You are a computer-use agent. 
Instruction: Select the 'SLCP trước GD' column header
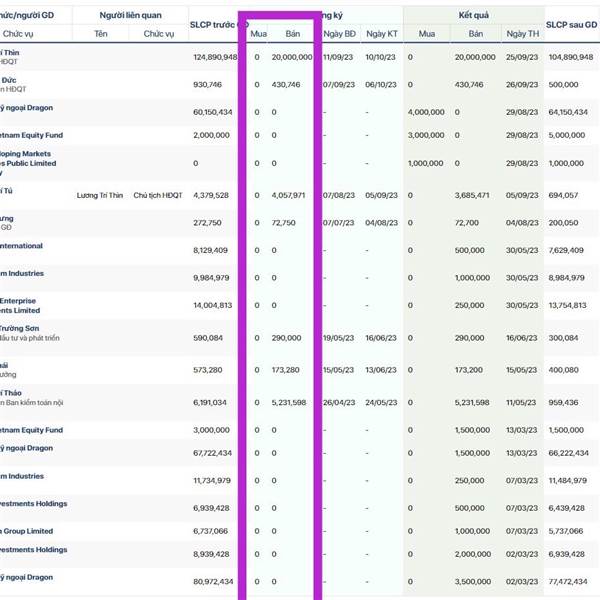[x=214, y=23]
